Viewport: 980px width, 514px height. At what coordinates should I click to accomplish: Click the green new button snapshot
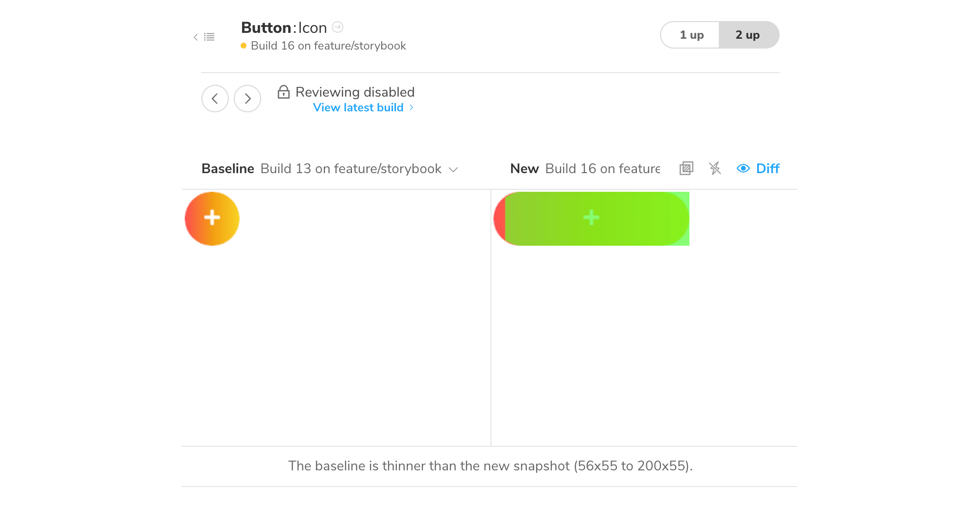click(x=591, y=218)
